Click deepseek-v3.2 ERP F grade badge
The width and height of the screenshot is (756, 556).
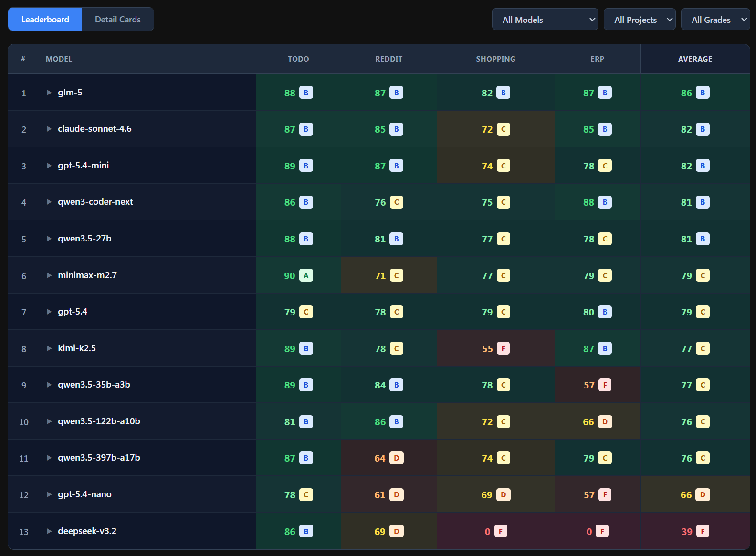pyautogui.click(x=602, y=531)
